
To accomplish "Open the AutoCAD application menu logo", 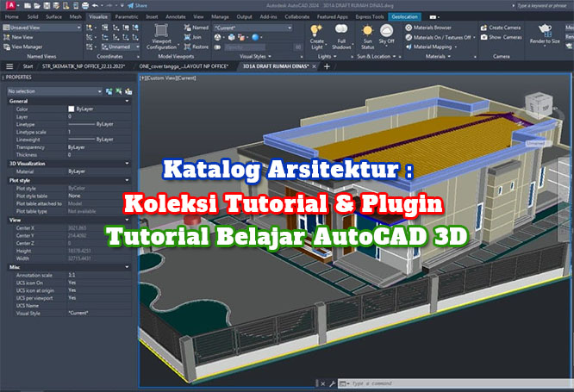I will point(11,5).
